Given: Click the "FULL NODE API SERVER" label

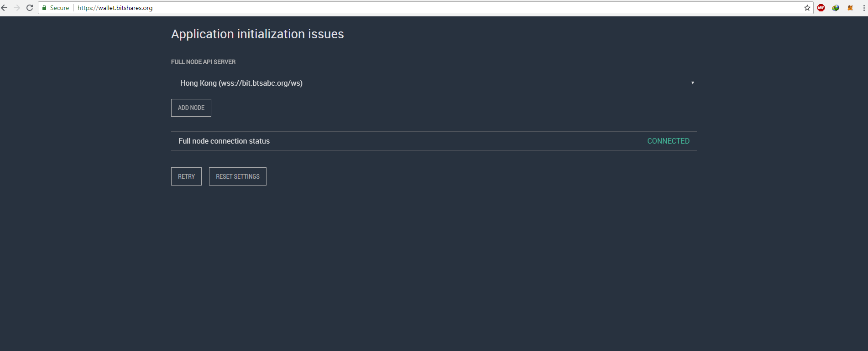Looking at the screenshot, I should click(204, 62).
